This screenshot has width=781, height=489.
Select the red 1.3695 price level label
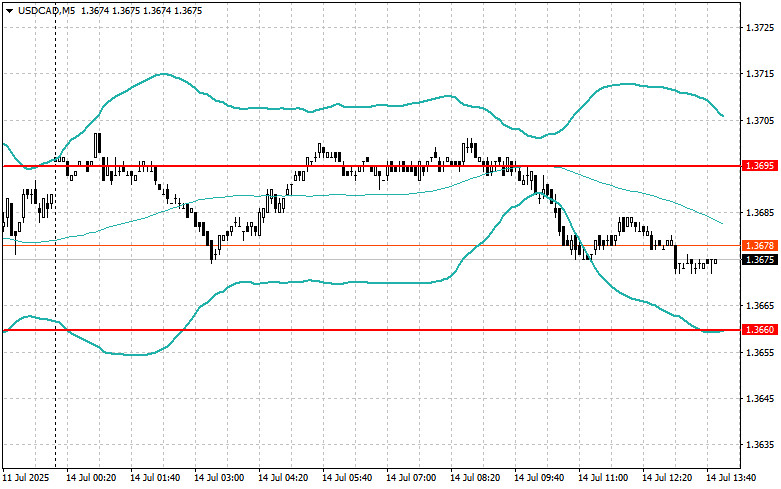point(760,166)
